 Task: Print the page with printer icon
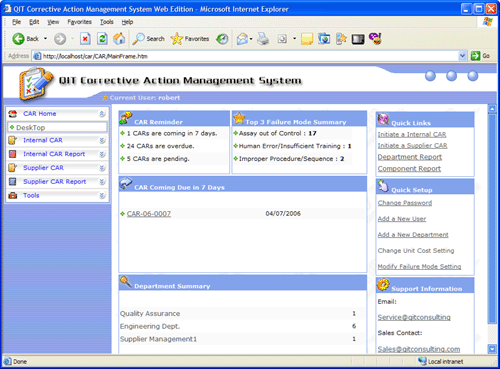263,39
